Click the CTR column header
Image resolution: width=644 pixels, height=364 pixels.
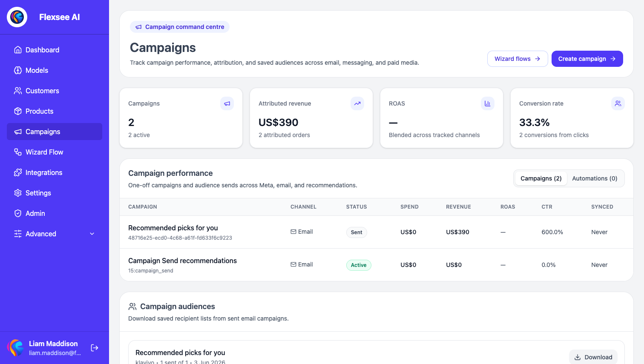point(547,207)
